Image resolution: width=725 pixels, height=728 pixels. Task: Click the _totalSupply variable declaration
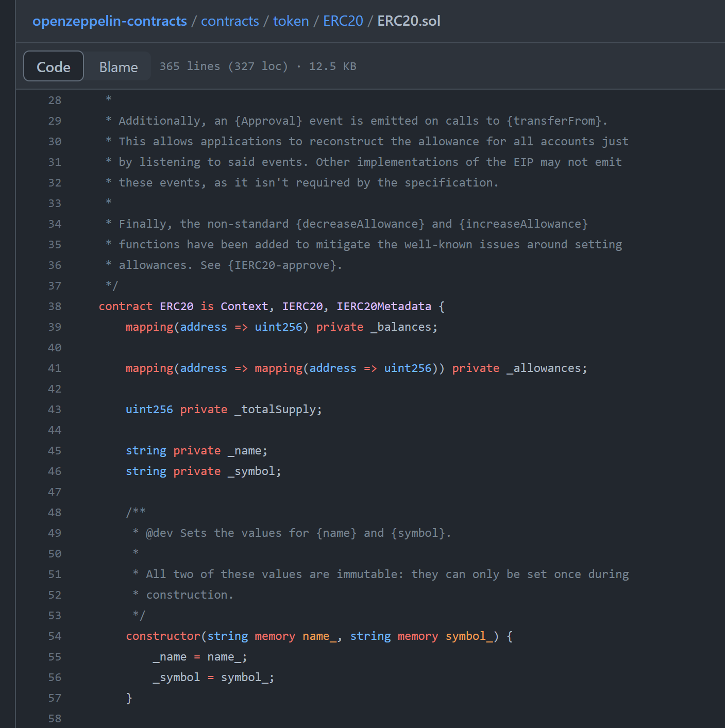pos(275,410)
